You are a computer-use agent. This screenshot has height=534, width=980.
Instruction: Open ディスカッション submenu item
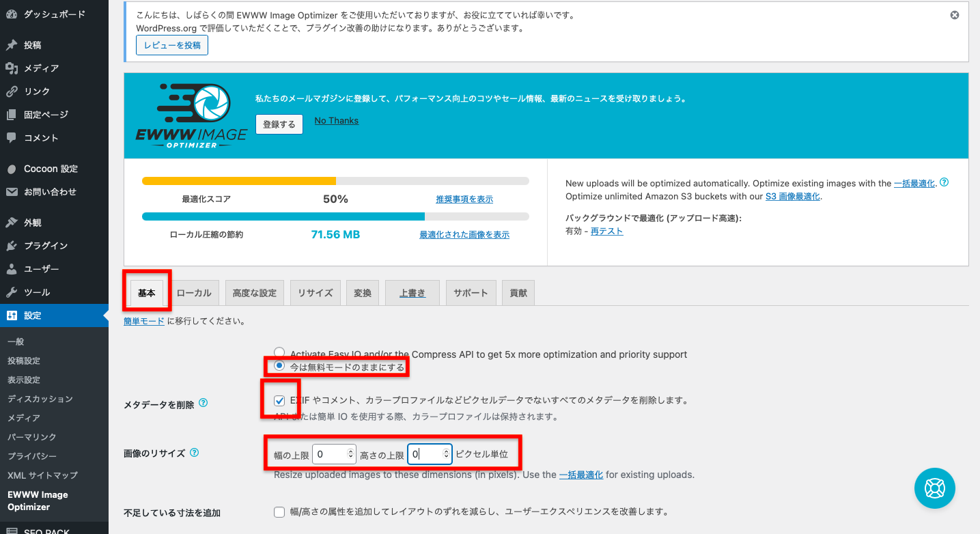(x=40, y=399)
